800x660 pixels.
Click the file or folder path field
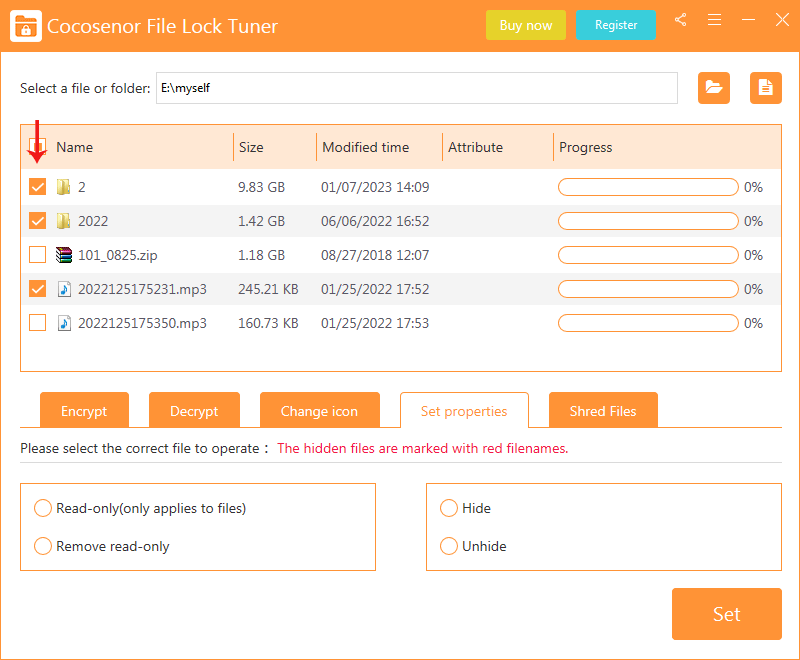[x=417, y=88]
